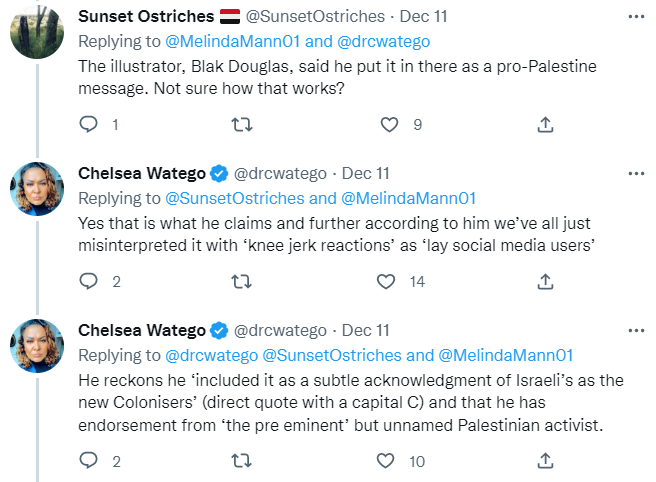Reply to the 'new Colonisers' tweet
This screenshot has height=482, width=656.
[88, 460]
